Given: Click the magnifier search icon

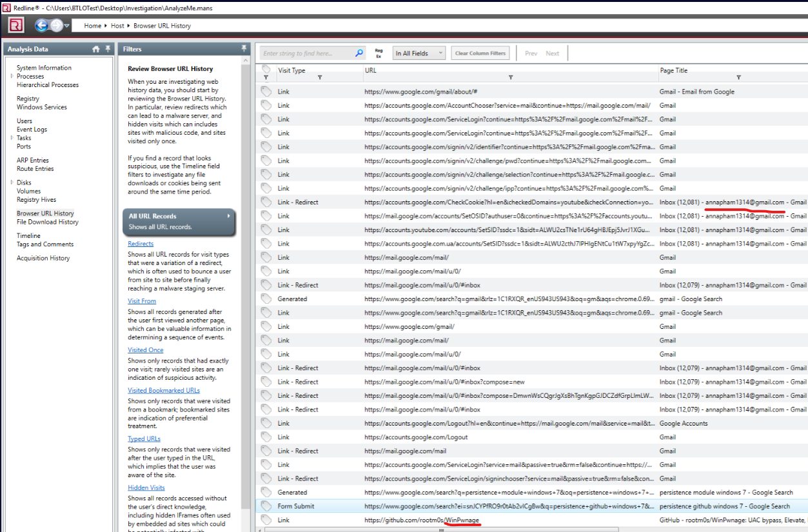Looking at the screenshot, I should tap(359, 54).
